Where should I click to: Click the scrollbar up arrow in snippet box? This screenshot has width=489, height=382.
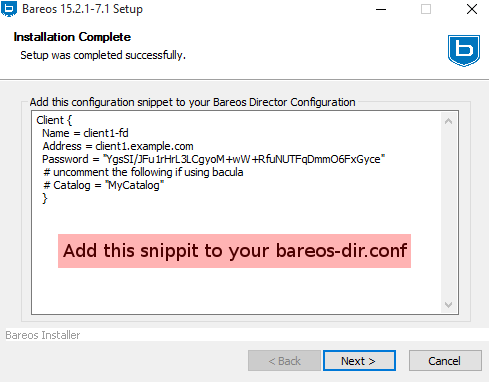[448, 121]
